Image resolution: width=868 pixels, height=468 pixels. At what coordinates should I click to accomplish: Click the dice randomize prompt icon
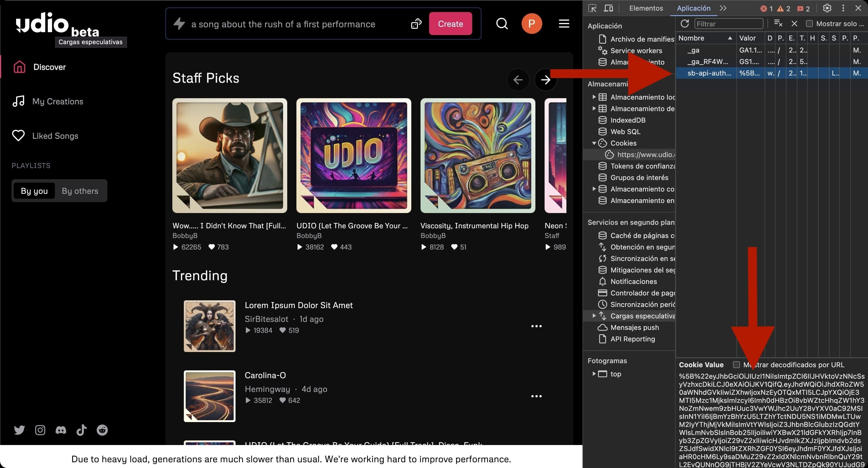(416, 24)
